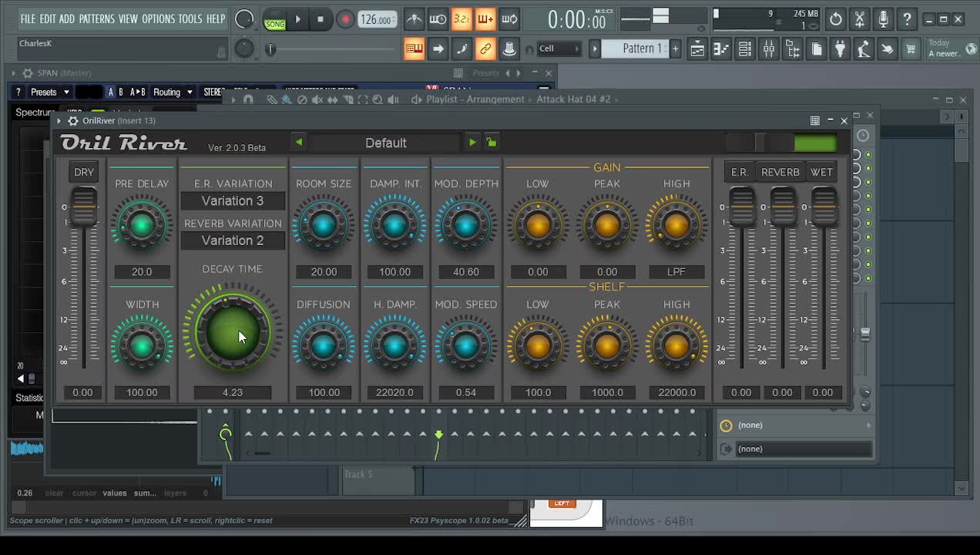Go to previous OrilRiver preset arrow
The height and width of the screenshot is (555, 980).
[299, 143]
